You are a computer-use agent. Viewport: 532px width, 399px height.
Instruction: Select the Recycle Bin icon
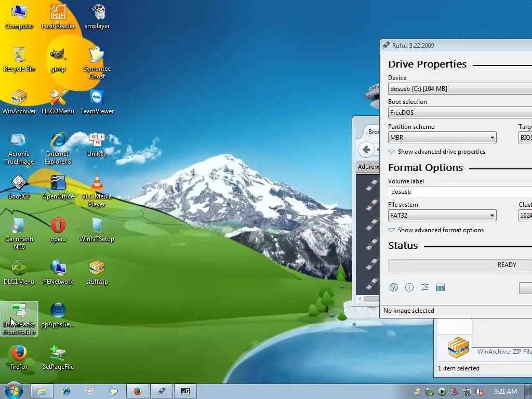coord(19,59)
